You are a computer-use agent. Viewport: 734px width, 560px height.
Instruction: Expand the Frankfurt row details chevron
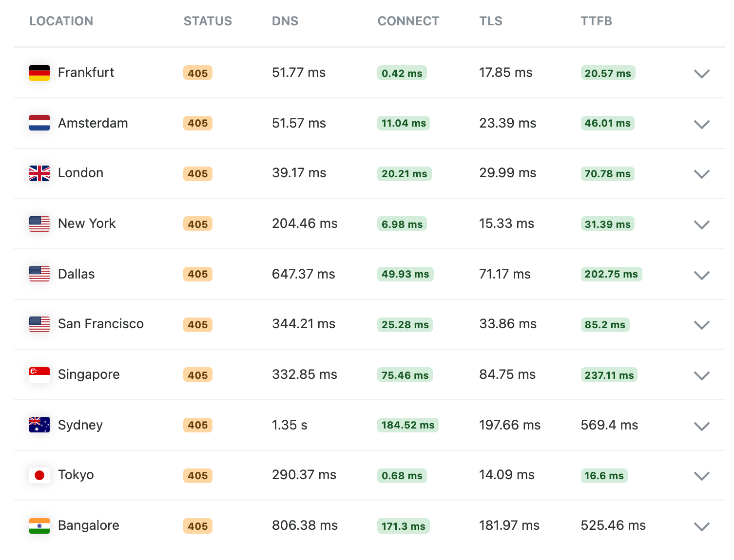701,74
